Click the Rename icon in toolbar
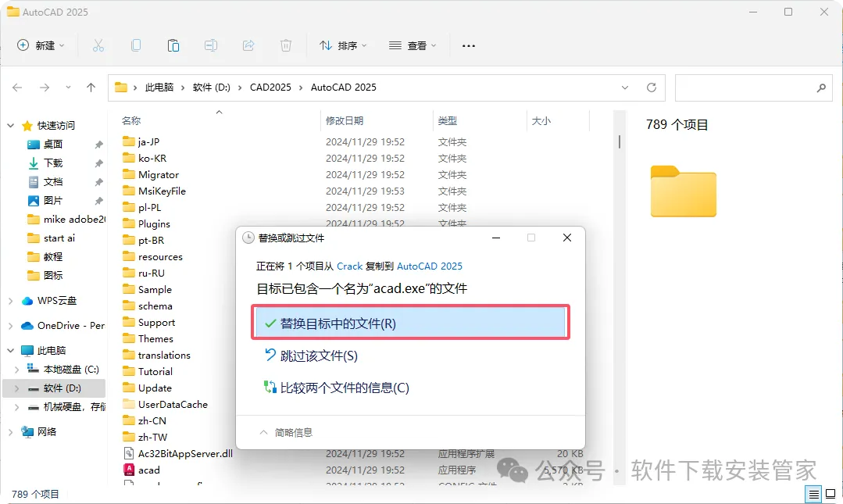Screen dimensions: 843x504 tap(211, 46)
